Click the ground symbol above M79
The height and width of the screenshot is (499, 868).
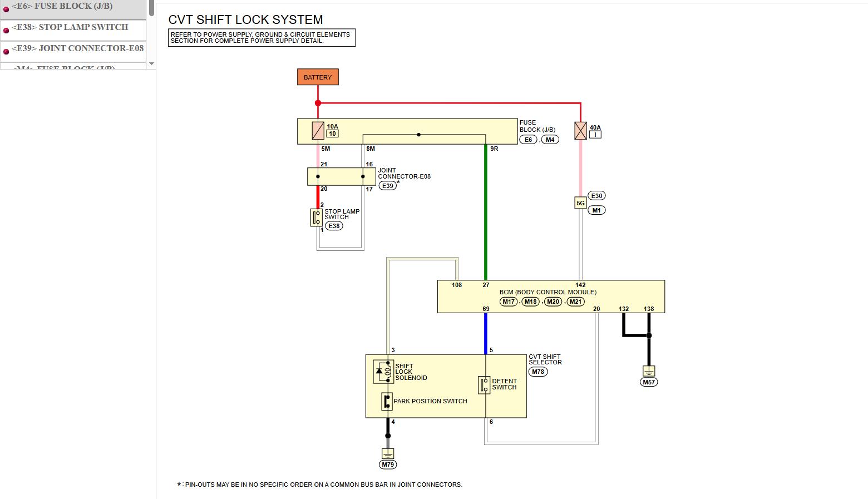pos(388,453)
